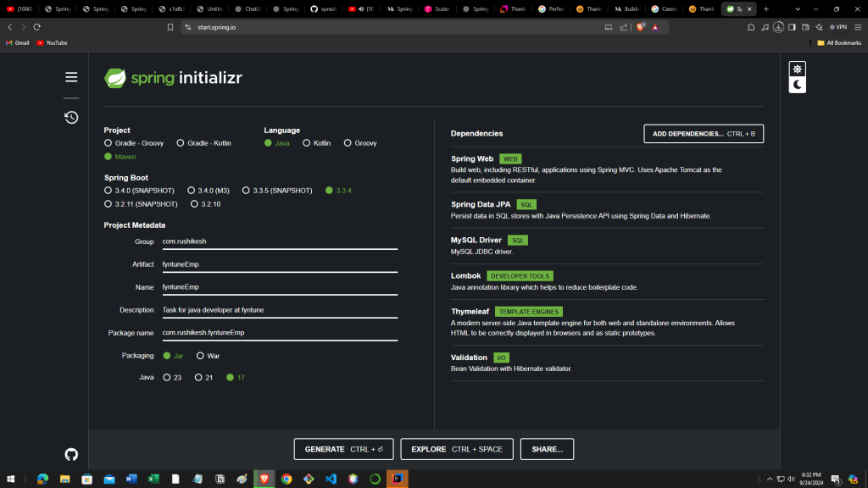Image resolution: width=868 pixels, height=488 pixels.
Task: Select Kotlin as the language
Action: pyautogui.click(x=317, y=142)
